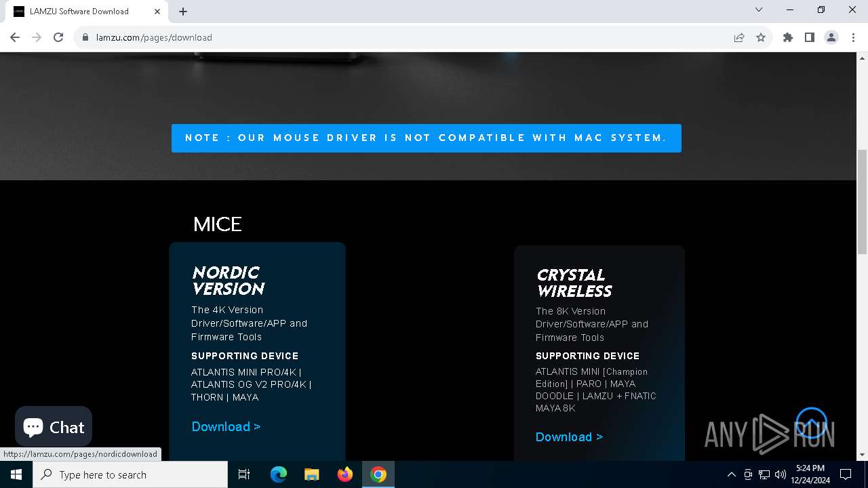Open the volume control in the tray
Image resolution: width=868 pixels, height=488 pixels.
781,474
